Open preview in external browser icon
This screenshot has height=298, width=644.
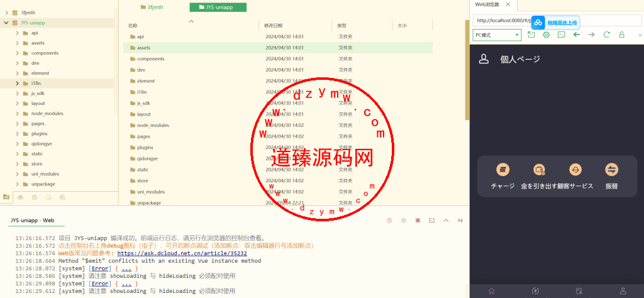tap(531, 35)
